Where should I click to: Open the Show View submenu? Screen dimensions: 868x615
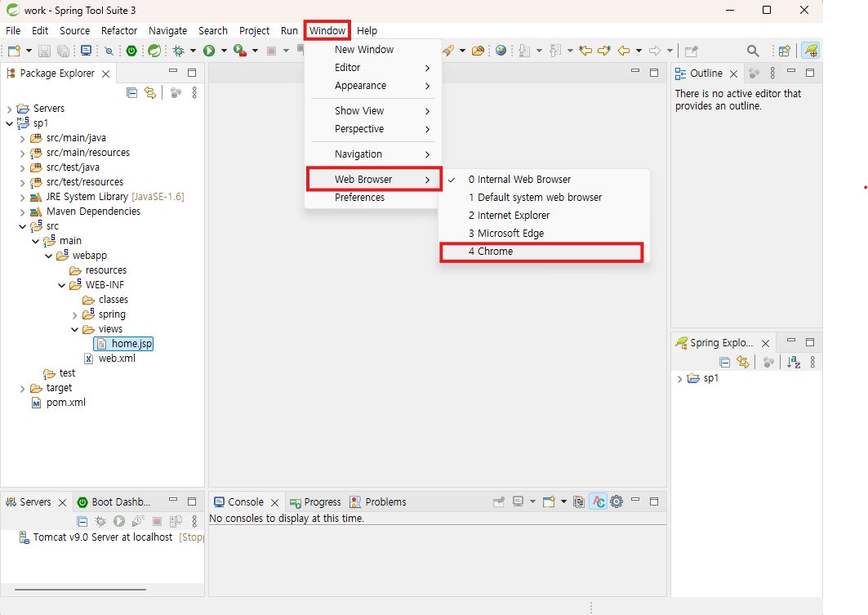point(373,111)
